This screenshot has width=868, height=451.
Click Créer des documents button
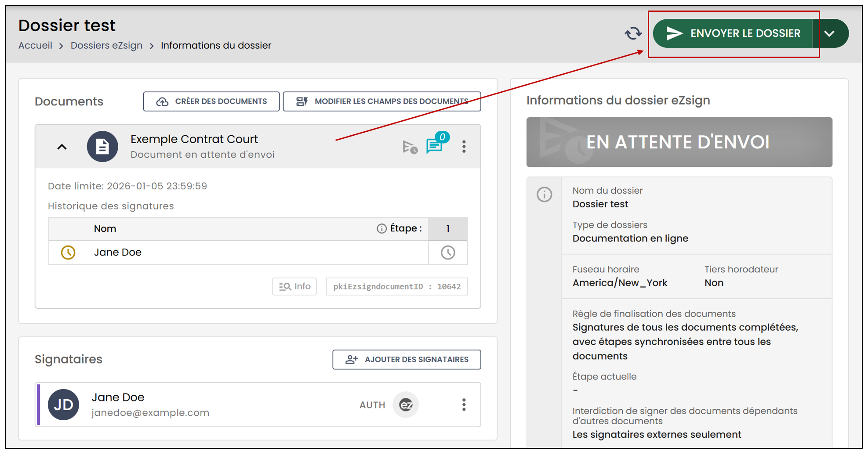pos(211,101)
